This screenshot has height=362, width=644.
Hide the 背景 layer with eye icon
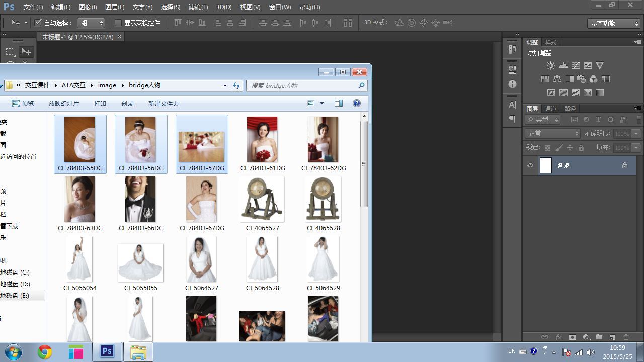tap(530, 166)
